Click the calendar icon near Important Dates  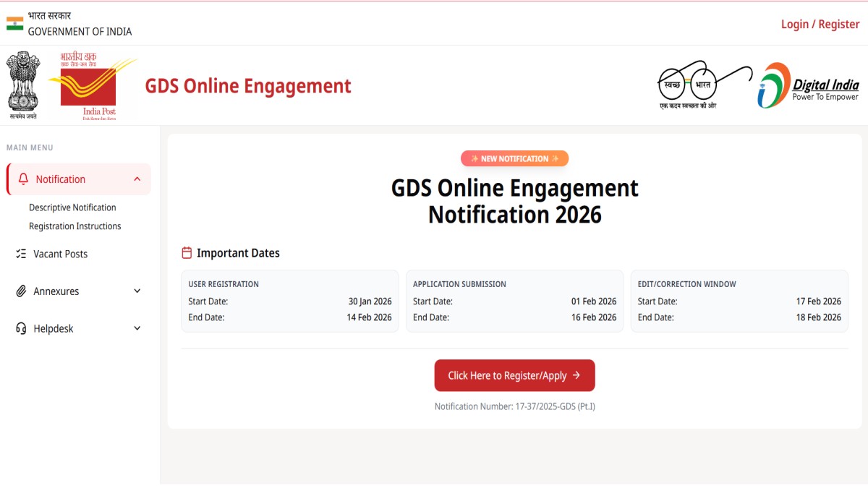point(187,253)
